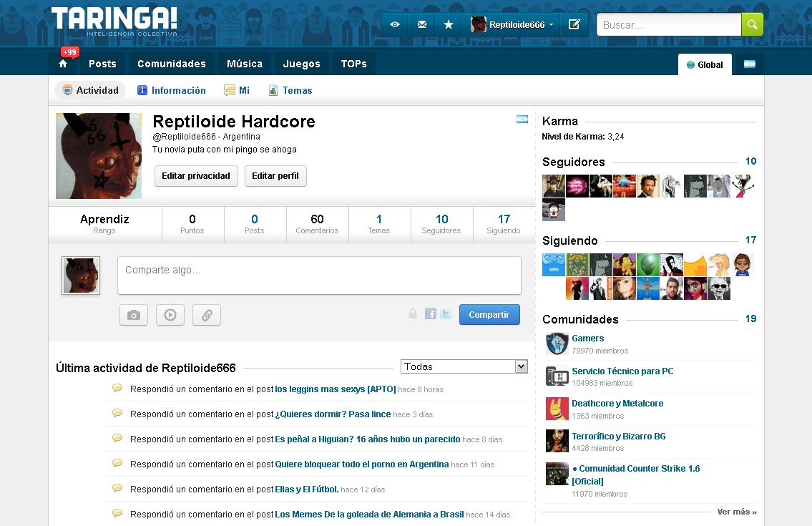Click the blue Compartir button
Viewport: 812px width, 526px height.
[489, 315]
